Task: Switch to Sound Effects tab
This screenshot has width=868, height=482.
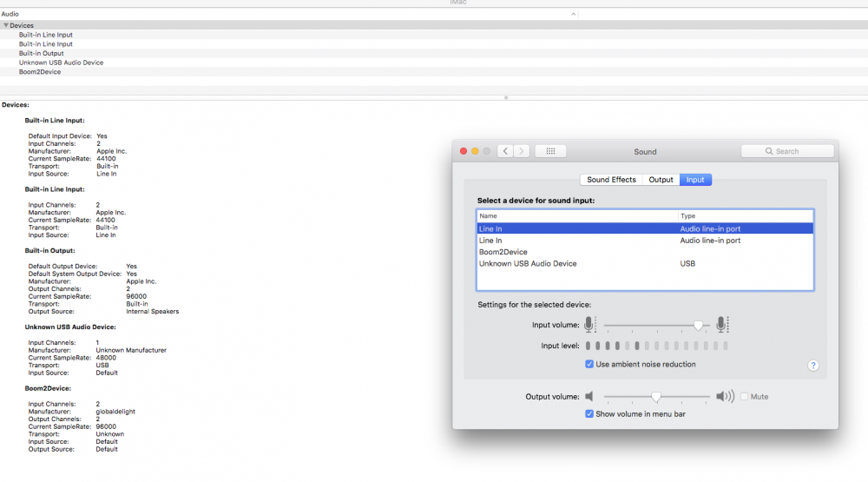Action: [x=611, y=180]
